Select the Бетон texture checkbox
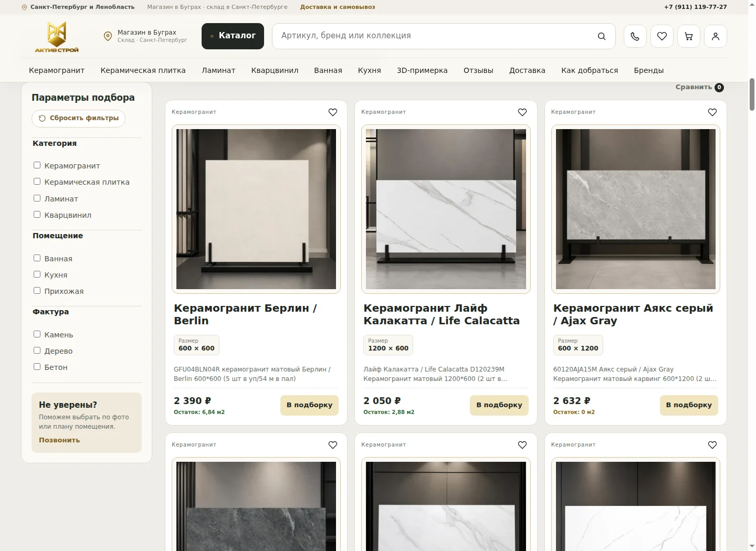Image resolution: width=756 pixels, height=551 pixels. [x=37, y=367]
